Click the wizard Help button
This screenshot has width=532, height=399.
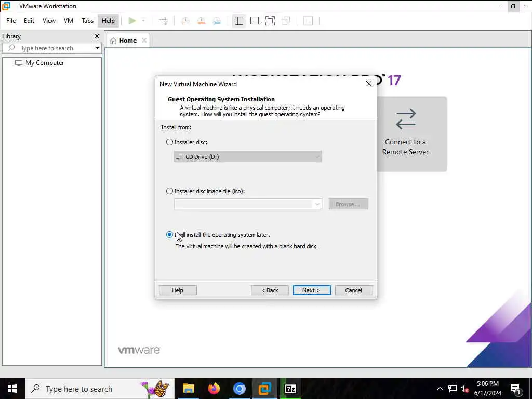tap(178, 290)
